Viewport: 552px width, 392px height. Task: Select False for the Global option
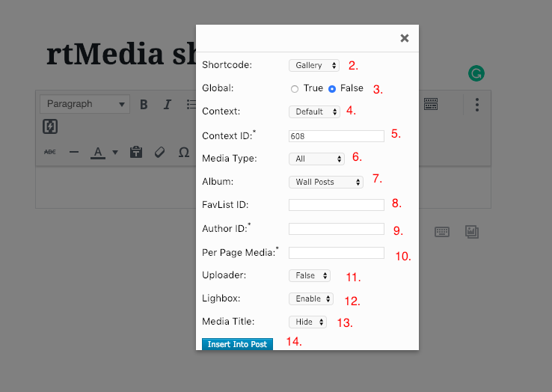click(x=332, y=89)
